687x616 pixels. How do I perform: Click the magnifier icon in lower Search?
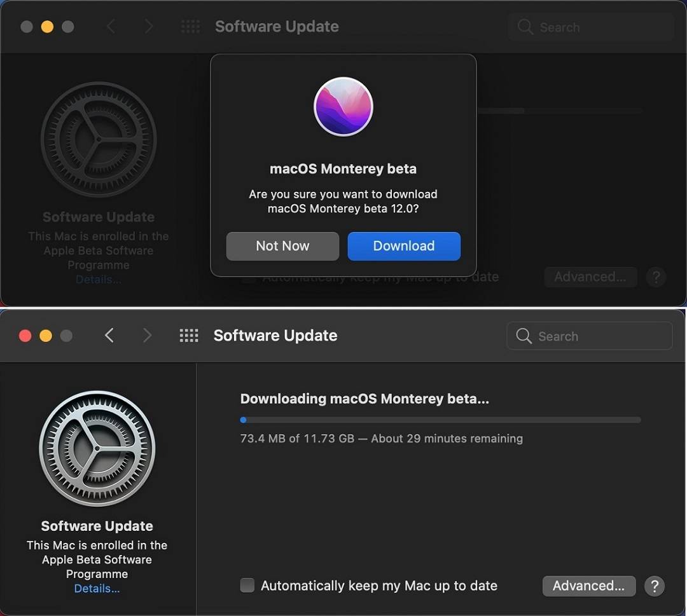(x=524, y=336)
